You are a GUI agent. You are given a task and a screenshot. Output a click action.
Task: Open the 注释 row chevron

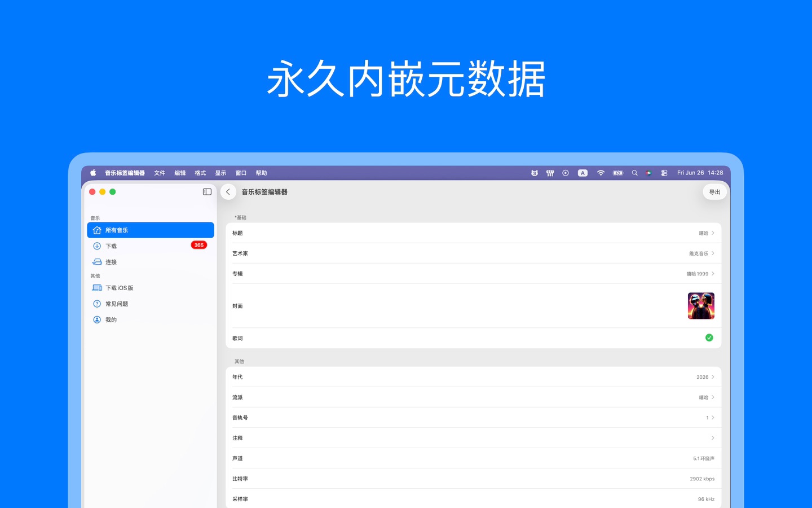click(713, 438)
